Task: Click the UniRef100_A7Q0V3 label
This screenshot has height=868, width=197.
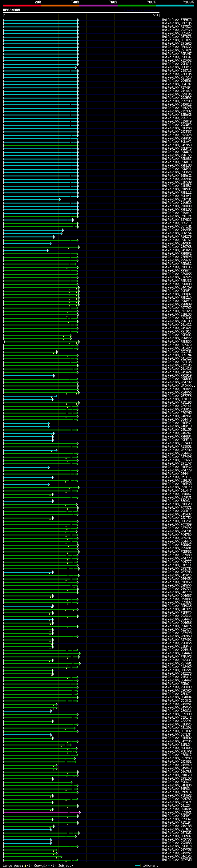Action: (x=177, y=389)
